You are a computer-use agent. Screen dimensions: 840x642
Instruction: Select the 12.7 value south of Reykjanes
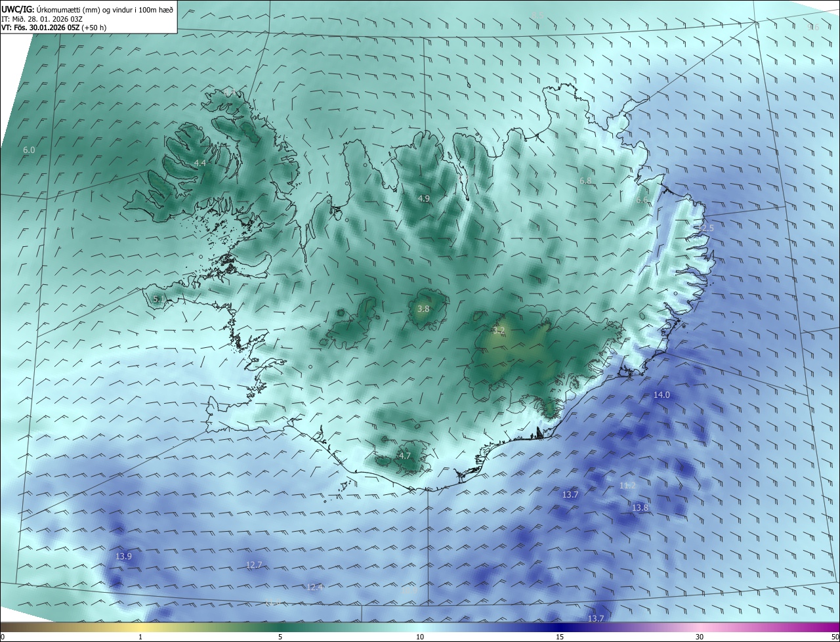point(254,565)
